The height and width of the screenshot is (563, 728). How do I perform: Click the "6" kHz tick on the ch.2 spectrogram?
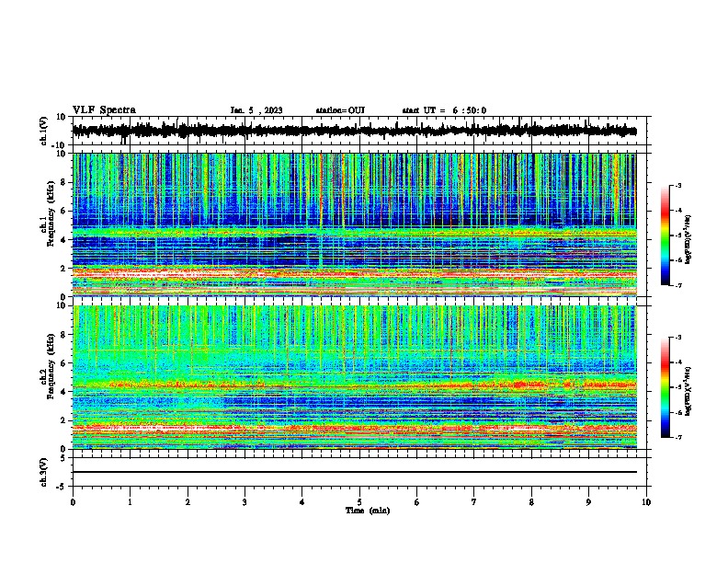63,363
